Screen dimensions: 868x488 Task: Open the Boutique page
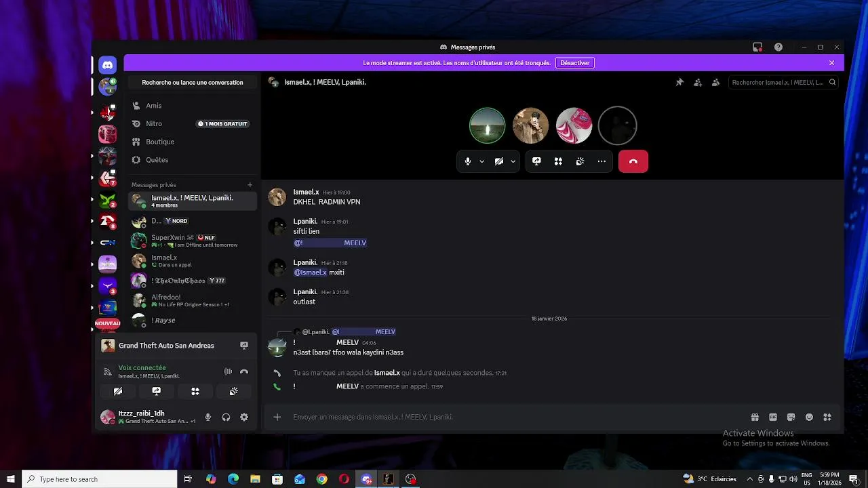[193, 142]
